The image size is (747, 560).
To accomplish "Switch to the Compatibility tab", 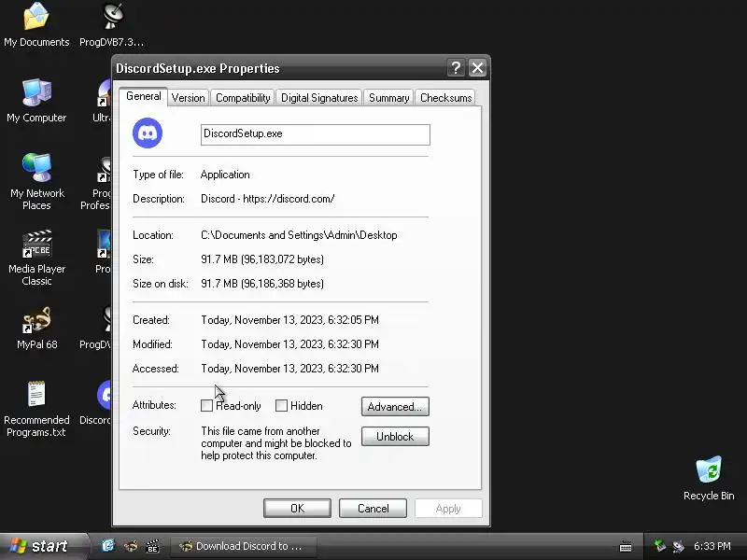I will (243, 98).
